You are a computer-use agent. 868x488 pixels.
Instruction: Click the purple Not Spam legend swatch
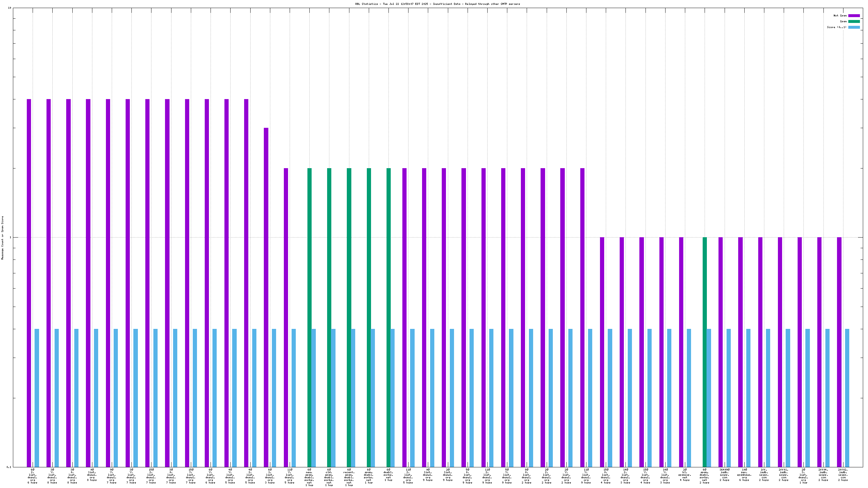click(854, 15)
